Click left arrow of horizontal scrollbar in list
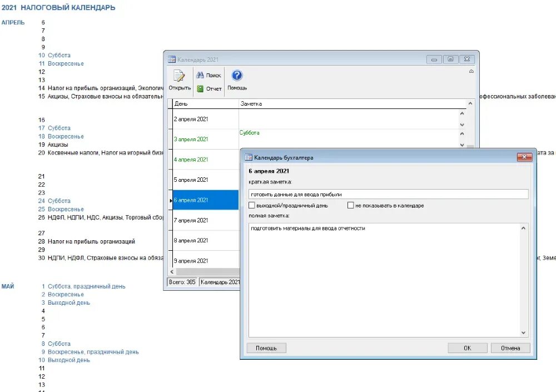The width and height of the screenshot is (556, 392). pyautogui.click(x=172, y=272)
